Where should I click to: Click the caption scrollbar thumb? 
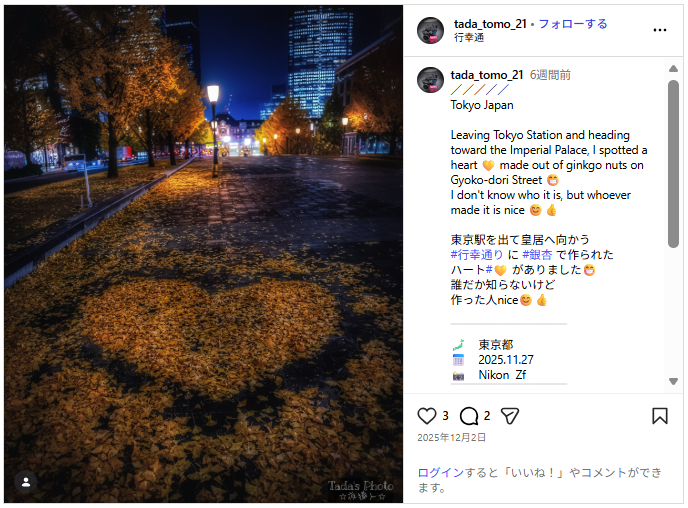pos(673,164)
